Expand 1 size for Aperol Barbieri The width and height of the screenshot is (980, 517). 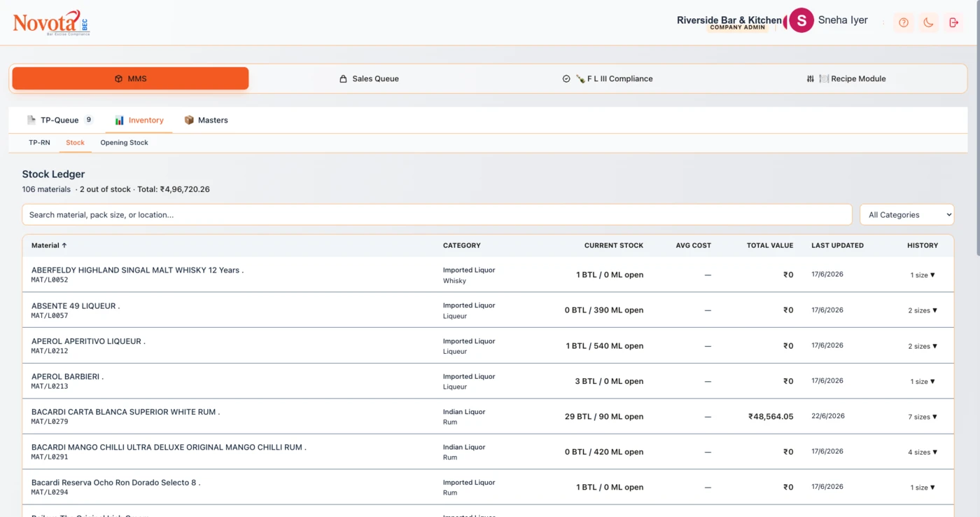click(923, 381)
